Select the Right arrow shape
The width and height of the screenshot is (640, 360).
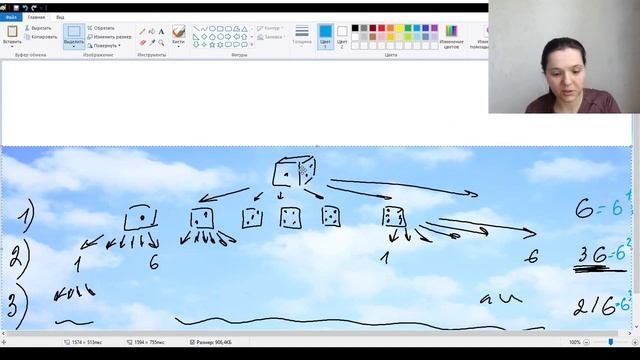tap(228, 37)
